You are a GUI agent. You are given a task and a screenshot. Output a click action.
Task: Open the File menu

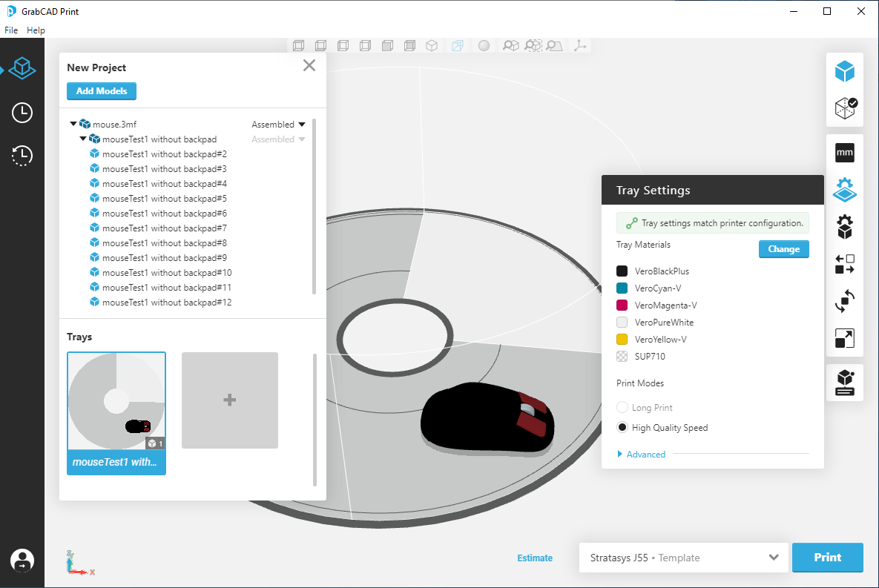pos(11,30)
